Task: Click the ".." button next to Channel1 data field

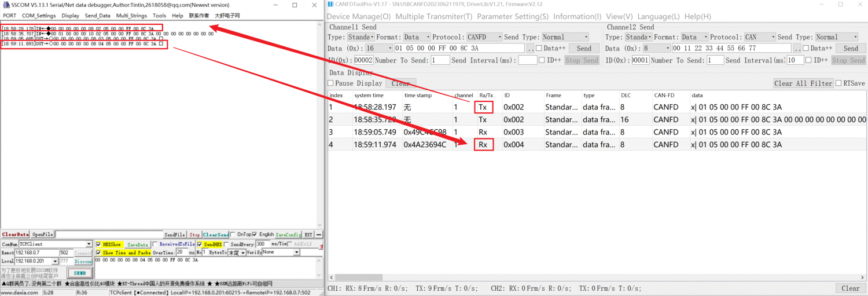Action: pyautogui.click(x=530, y=49)
